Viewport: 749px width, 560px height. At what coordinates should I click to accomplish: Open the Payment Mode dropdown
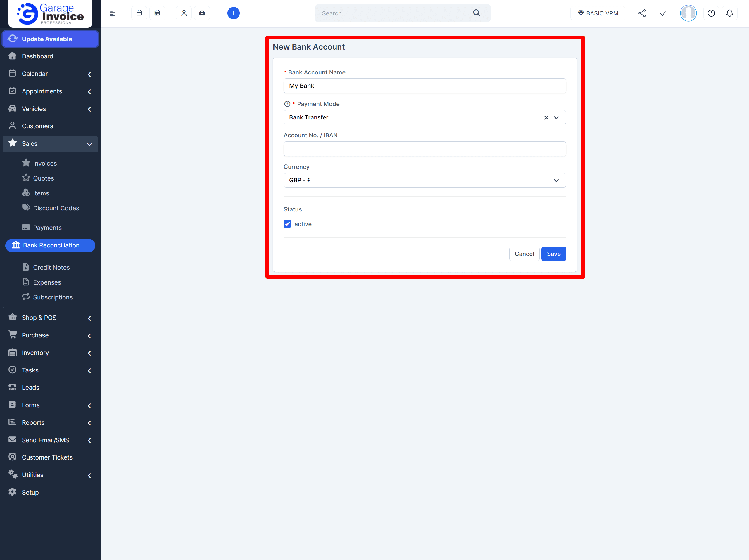click(x=556, y=118)
